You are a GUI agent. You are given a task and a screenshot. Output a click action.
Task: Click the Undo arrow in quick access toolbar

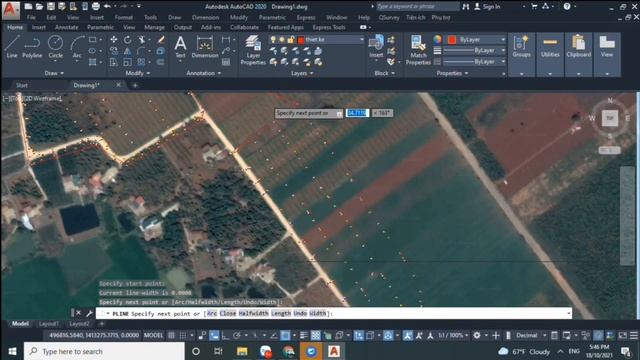[107, 7]
